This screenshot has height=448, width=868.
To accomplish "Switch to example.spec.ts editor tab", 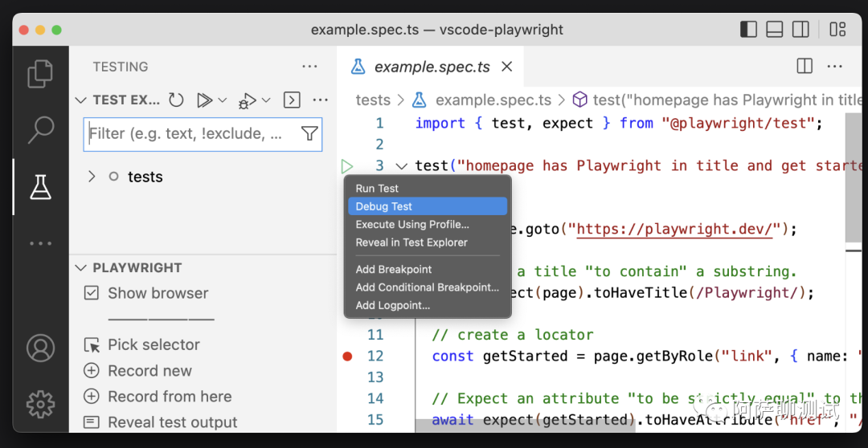I will tap(431, 67).
